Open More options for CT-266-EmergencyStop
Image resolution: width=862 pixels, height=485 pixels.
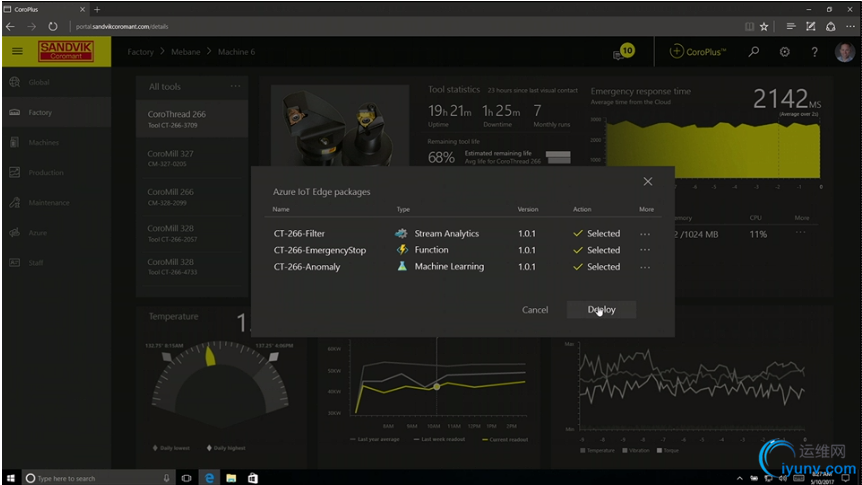(x=645, y=250)
